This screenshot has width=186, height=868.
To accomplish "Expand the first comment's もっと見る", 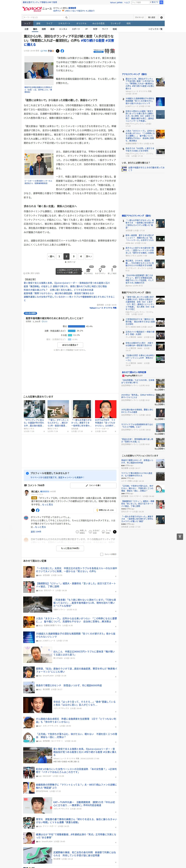I will pos(48,504).
